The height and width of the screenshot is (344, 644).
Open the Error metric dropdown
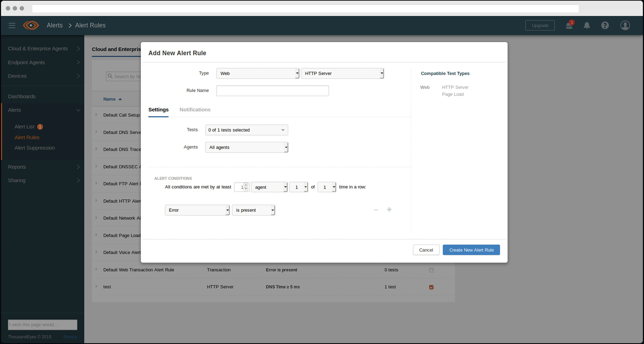[197, 210]
